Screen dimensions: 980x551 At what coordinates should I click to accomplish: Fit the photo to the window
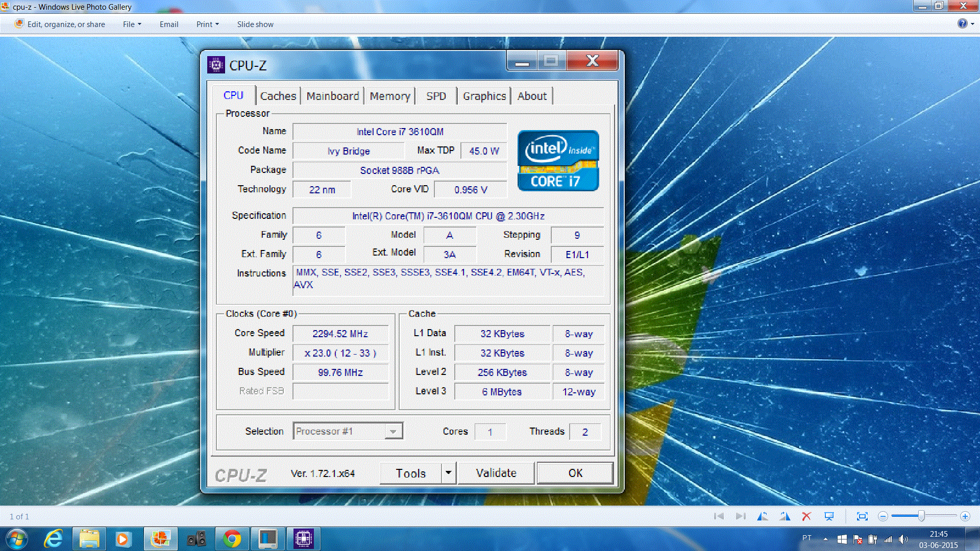(x=862, y=516)
